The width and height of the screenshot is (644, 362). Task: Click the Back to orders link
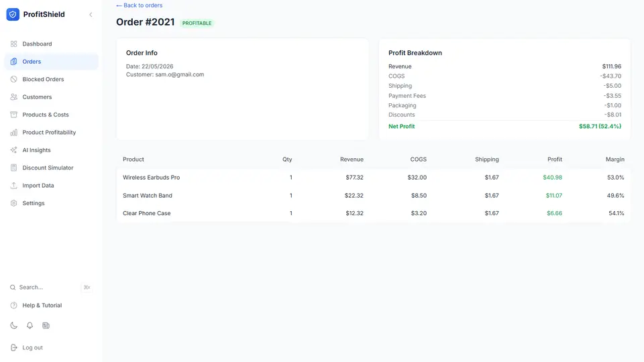(140, 5)
